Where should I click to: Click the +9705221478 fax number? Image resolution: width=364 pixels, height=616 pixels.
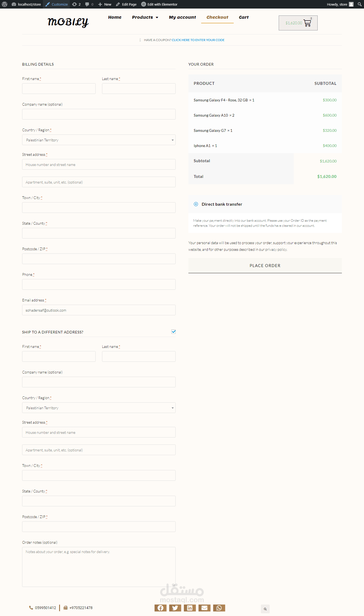click(x=78, y=608)
